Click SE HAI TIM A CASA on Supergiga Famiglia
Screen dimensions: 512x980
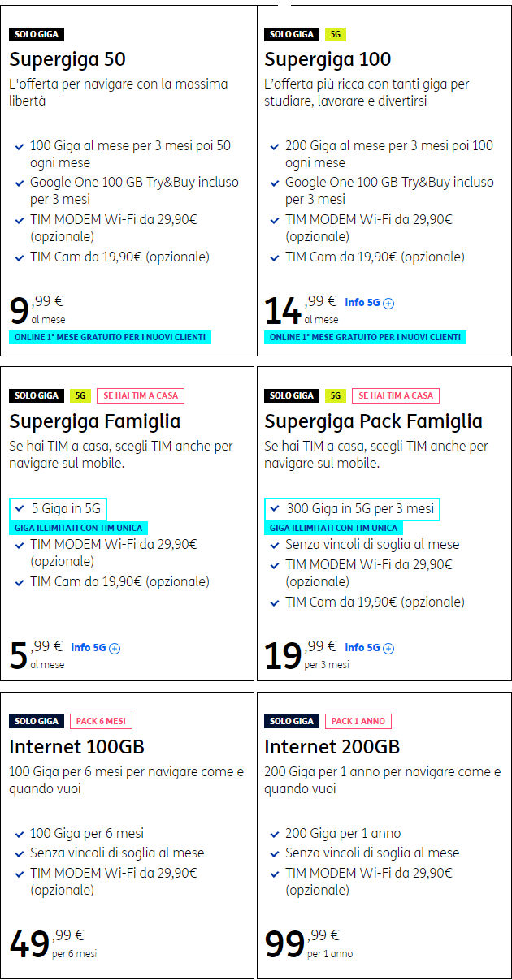[x=141, y=395]
